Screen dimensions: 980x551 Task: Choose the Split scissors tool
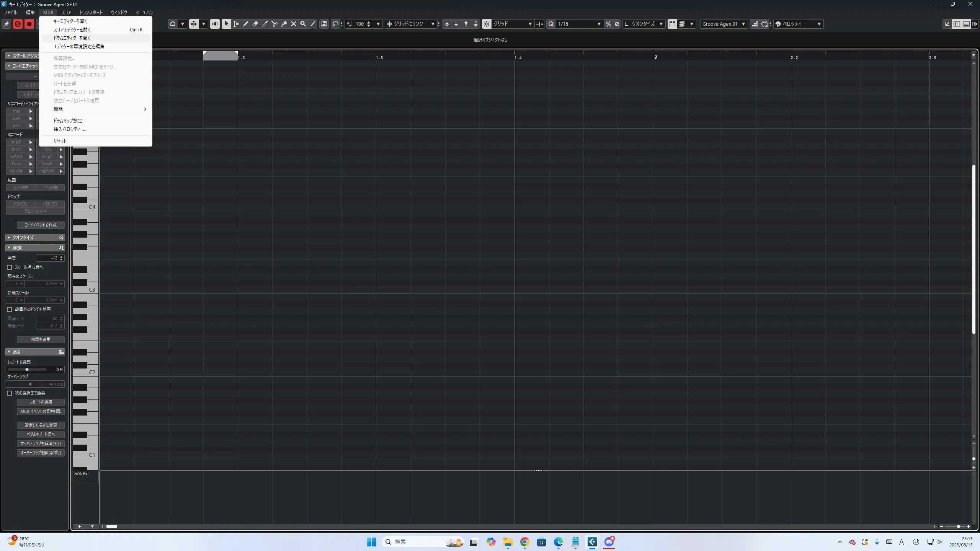[x=274, y=24]
